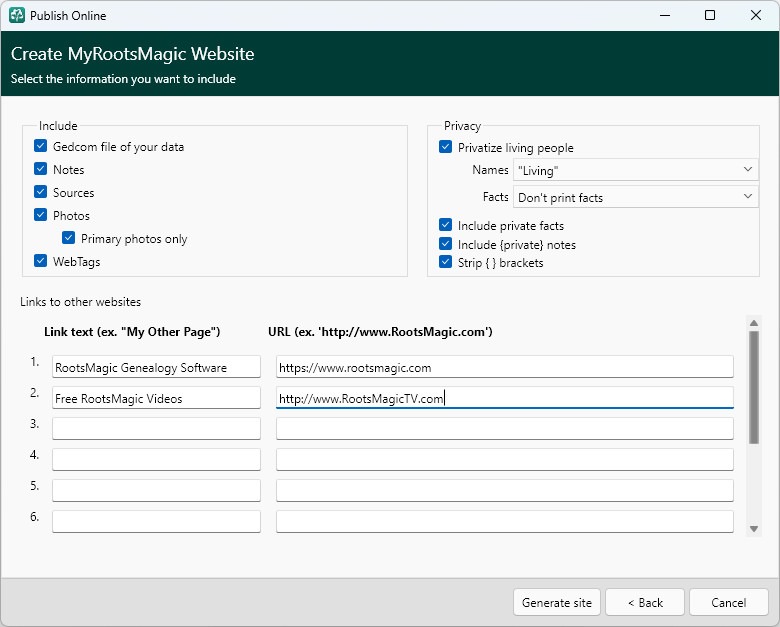The height and width of the screenshot is (627, 780).
Task: Click empty link text field in row 3
Action: tap(156, 428)
